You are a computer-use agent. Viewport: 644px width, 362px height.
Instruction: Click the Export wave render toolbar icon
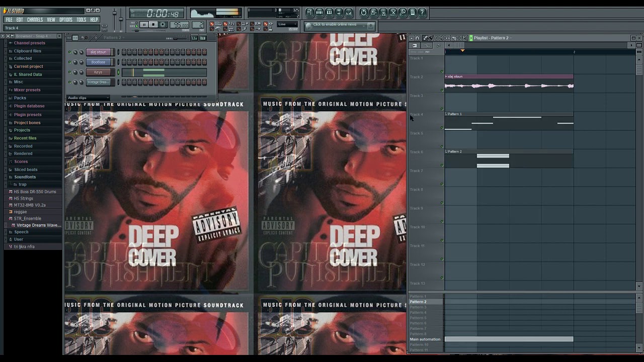coord(383,13)
